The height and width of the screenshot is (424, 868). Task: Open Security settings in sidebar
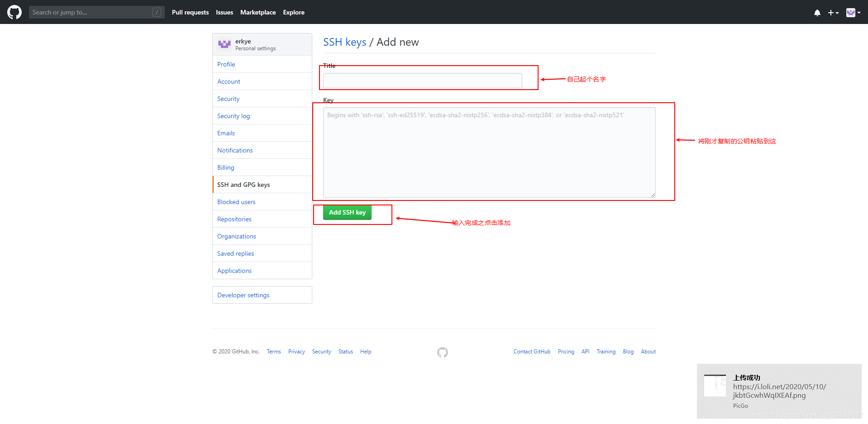click(x=262, y=99)
